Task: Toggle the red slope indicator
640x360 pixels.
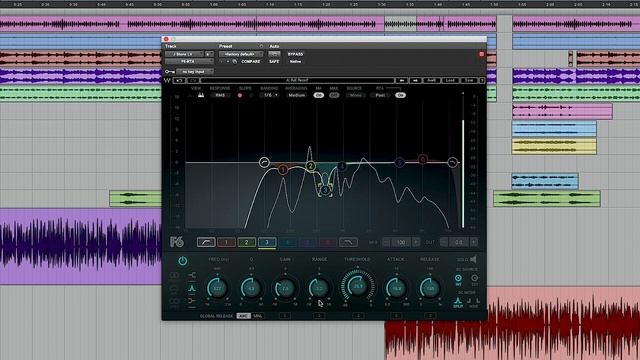Action: [240, 96]
